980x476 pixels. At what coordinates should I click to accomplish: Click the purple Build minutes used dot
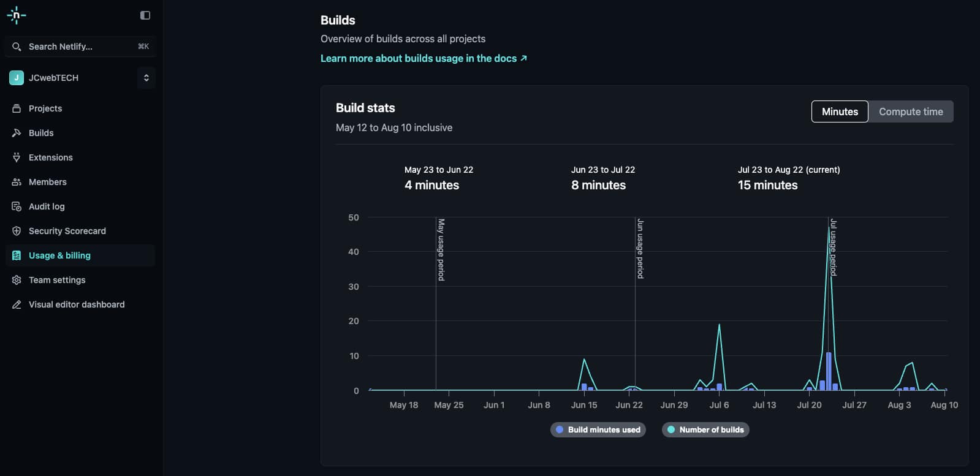pyautogui.click(x=559, y=429)
